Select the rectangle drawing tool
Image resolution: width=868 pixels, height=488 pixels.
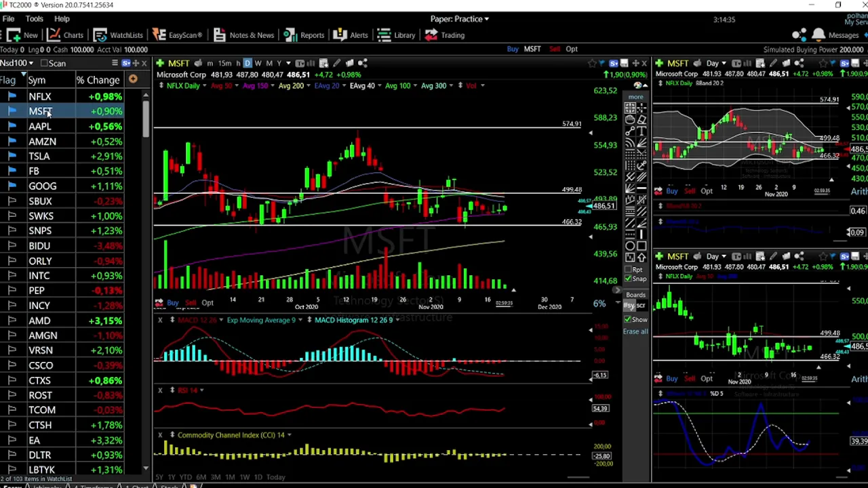(642, 246)
